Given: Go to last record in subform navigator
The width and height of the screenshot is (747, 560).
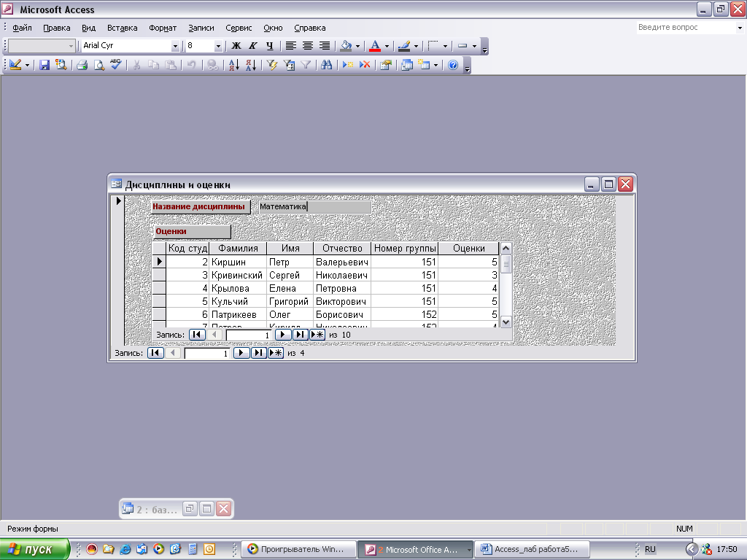Looking at the screenshot, I should (x=300, y=335).
